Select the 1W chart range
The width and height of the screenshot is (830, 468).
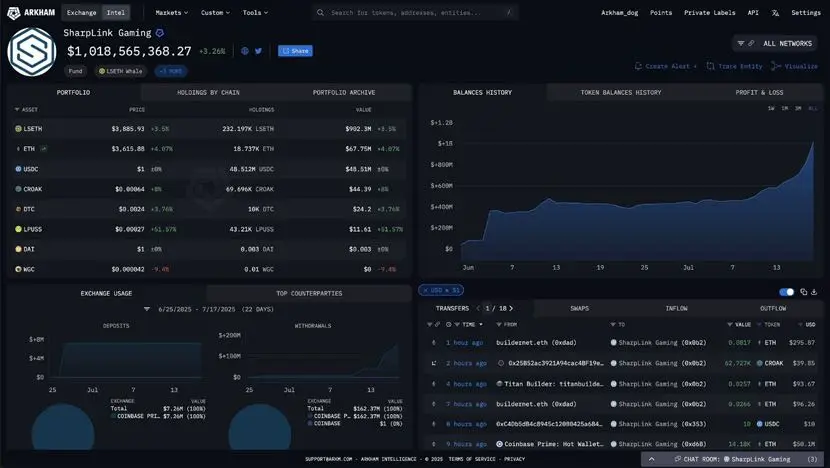click(x=771, y=109)
